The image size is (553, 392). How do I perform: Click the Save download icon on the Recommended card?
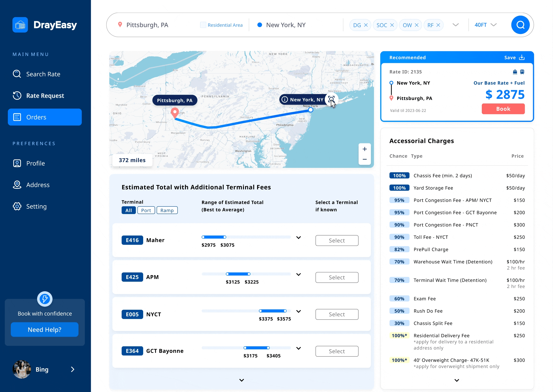pyautogui.click(x=522, y=58)
